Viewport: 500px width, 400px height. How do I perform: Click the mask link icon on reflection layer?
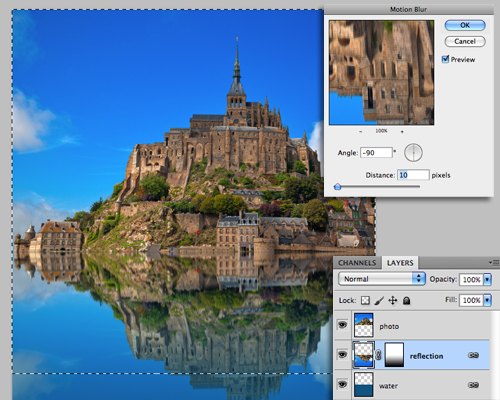(379, 355)
